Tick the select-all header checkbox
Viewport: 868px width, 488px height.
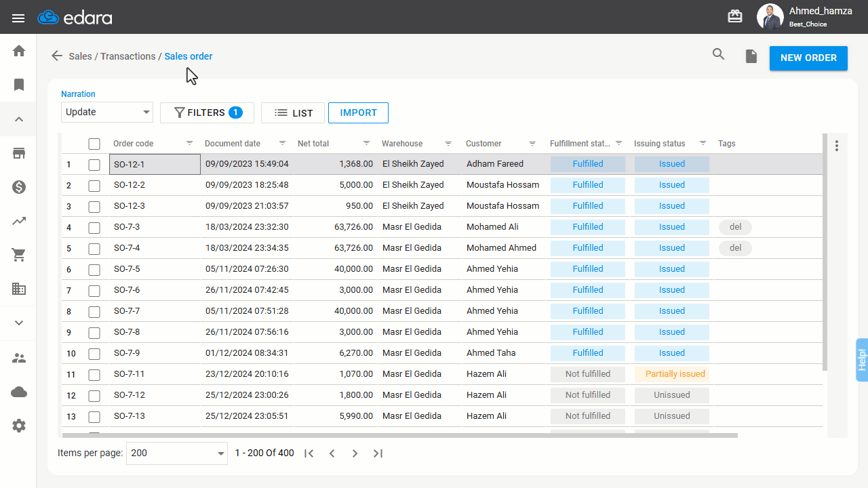point(94,144)
